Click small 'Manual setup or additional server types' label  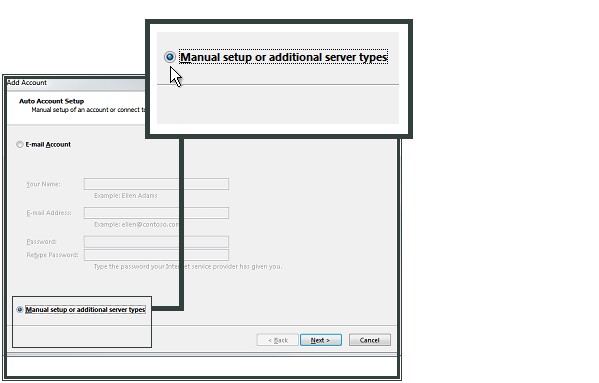(85, 310)
